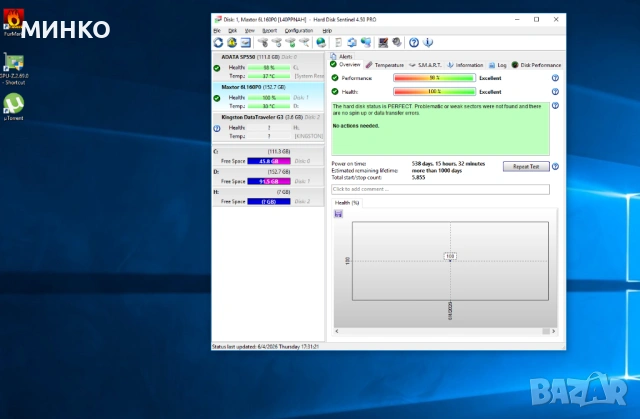Click the Total start/stop count value 5,855
Image resolution: width=640 pixels, height=419 pixels.
coord(418,177)
